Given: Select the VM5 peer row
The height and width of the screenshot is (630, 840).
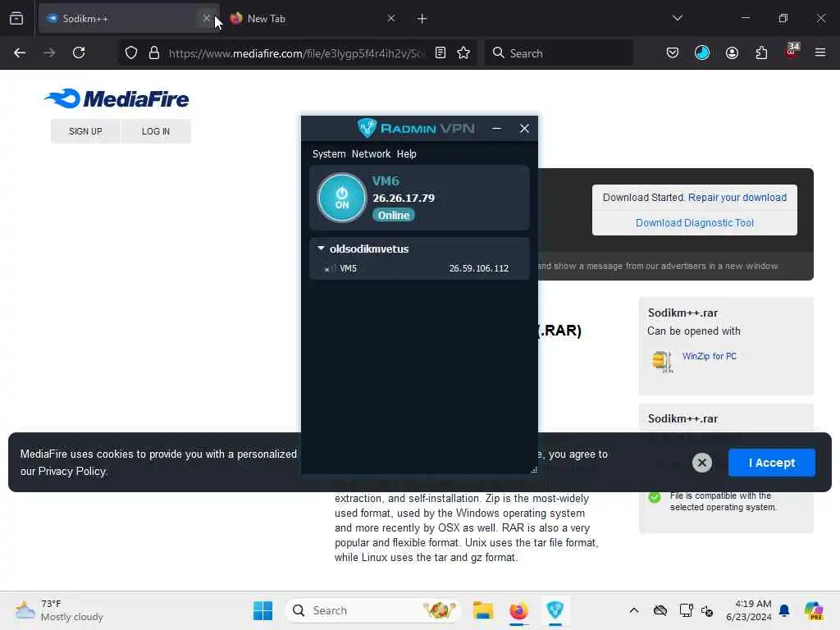Looking at the screenshot, I should coord(419,268).
